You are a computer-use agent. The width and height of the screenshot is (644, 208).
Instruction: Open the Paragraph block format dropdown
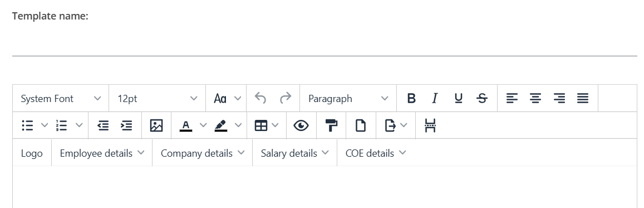tap(348, 98)
